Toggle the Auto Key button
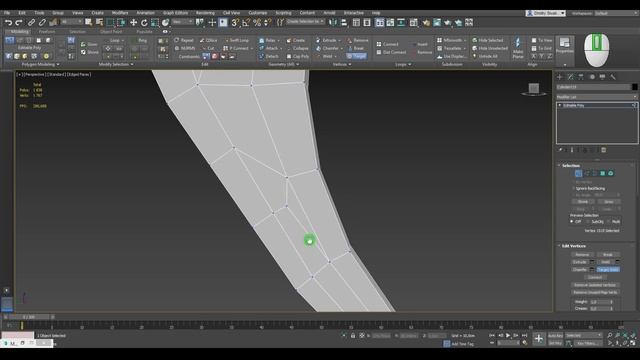640x360 pixels. (x=555, y=336)
